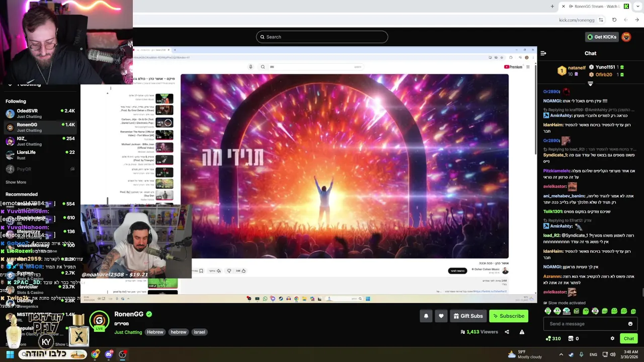Open OdedSVR channel in Following list
This screenshot has height=362, width=644.
[40, 113]
